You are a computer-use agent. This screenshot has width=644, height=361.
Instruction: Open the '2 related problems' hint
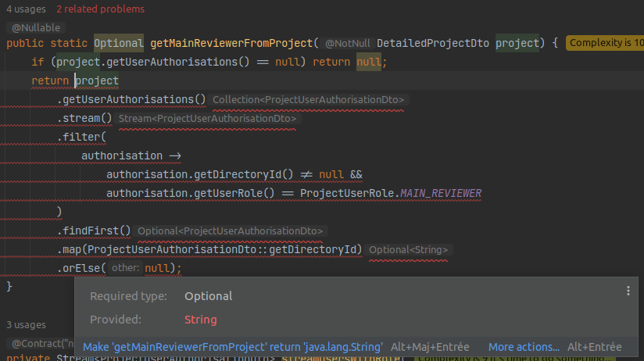[x=100, y=9]
